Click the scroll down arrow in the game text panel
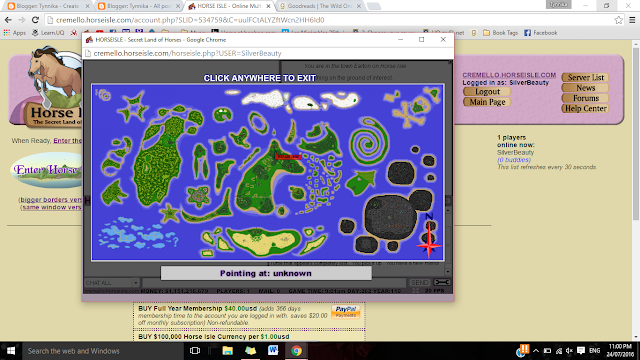 coord(448,271)
